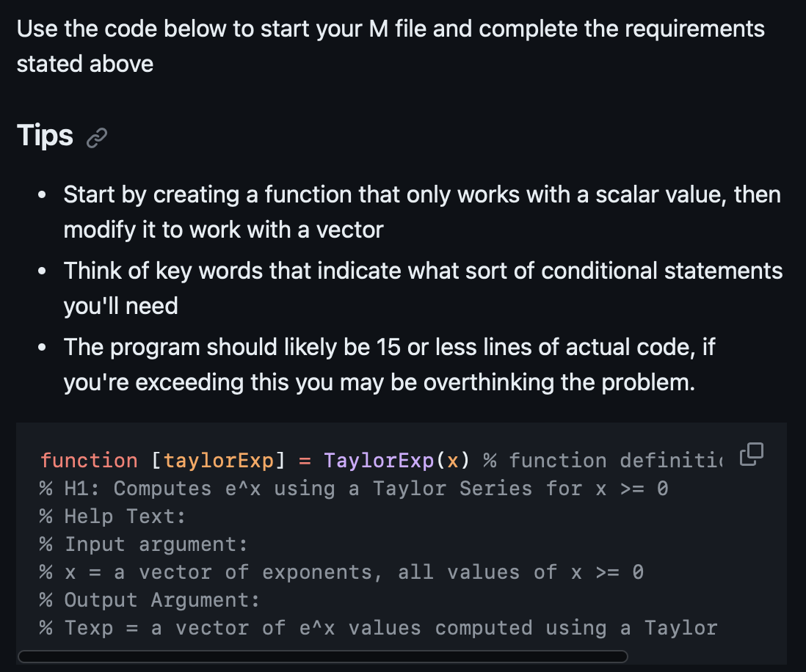Click the anchor link icon beside Tips
This screenshot has width=806, height=672.
click(97, 138)
